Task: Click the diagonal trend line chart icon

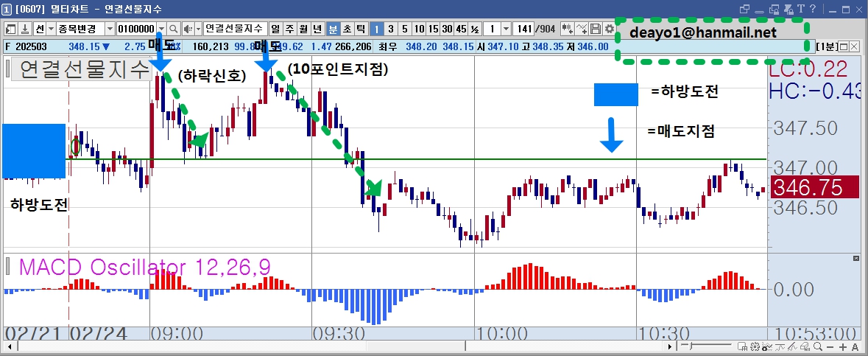Action: 792,346
